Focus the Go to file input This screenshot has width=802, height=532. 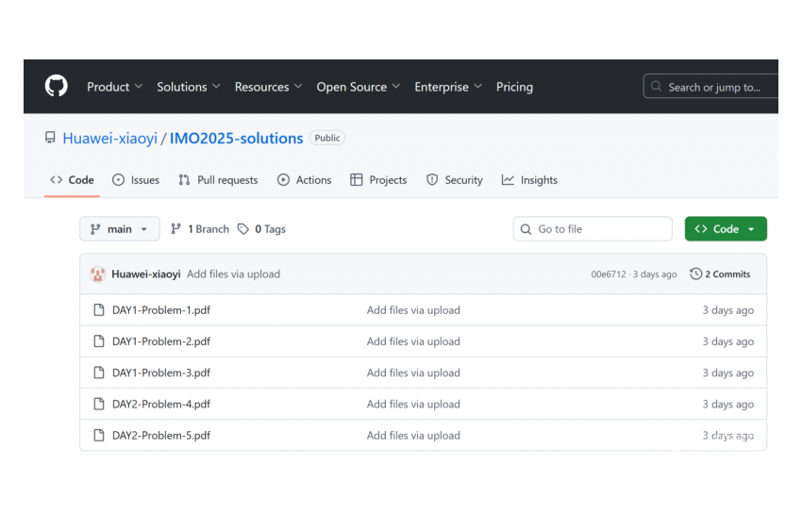(x=593, y=228)
